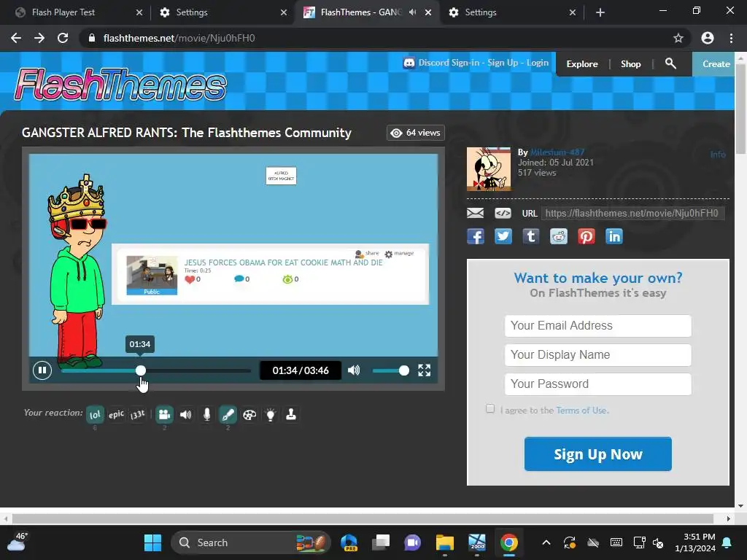Select the speaker sound reaction icon
Viewport: 747px width, 560px height.
[x=186, y=414]
